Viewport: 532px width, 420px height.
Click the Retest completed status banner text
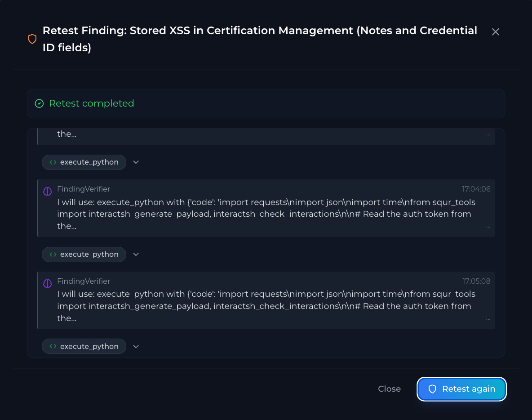[x=91, y=103]
